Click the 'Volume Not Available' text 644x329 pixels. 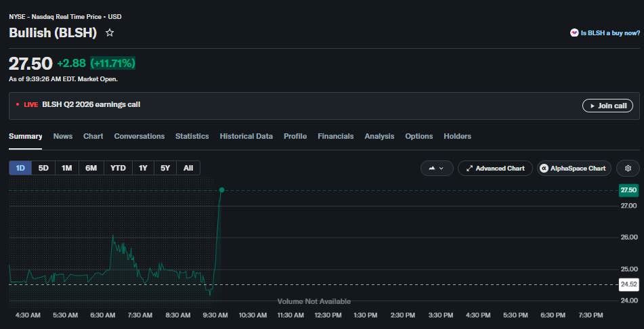coord(314,301)
